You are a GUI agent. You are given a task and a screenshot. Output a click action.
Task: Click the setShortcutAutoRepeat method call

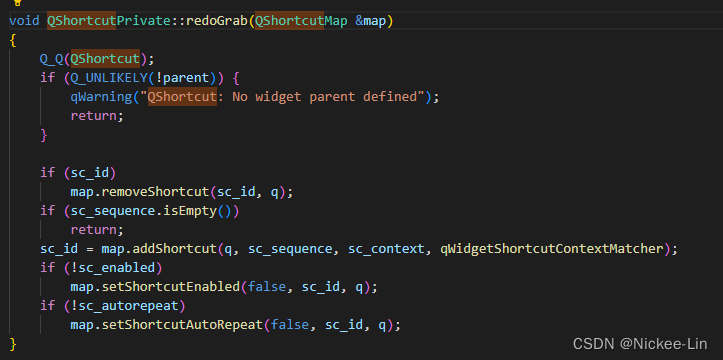click(x=182, y=325)
